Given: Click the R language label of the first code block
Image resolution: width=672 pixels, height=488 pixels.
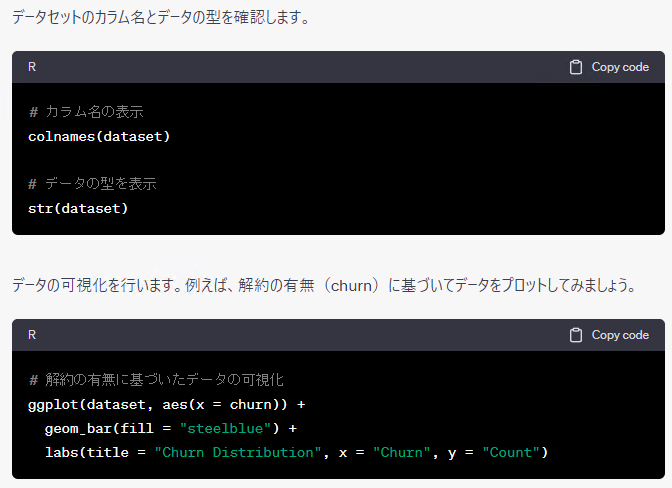Looking at the screenshot, I should click(32, 67).
